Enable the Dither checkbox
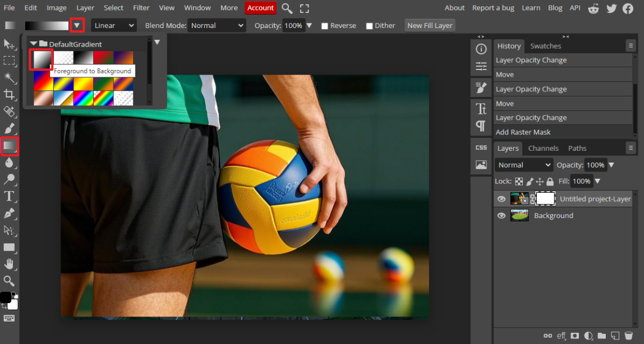Image resolution: width=644 pixels, height=344 pixels. coord(369,26)
